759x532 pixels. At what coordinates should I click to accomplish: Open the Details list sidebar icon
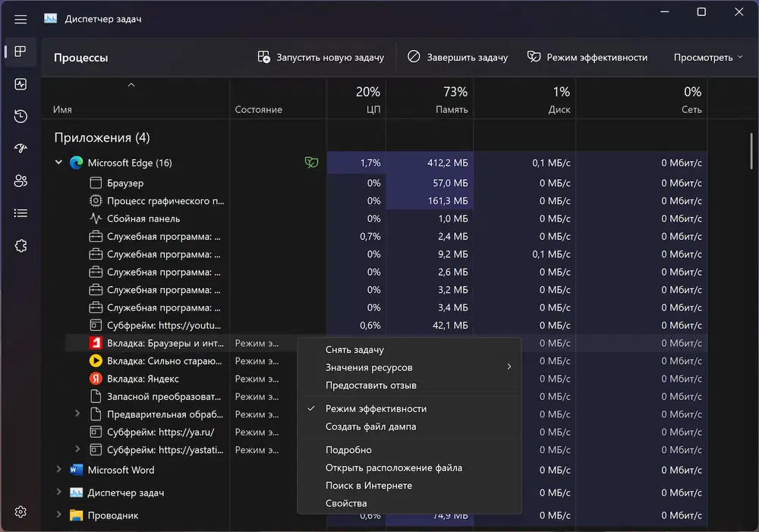20,213
